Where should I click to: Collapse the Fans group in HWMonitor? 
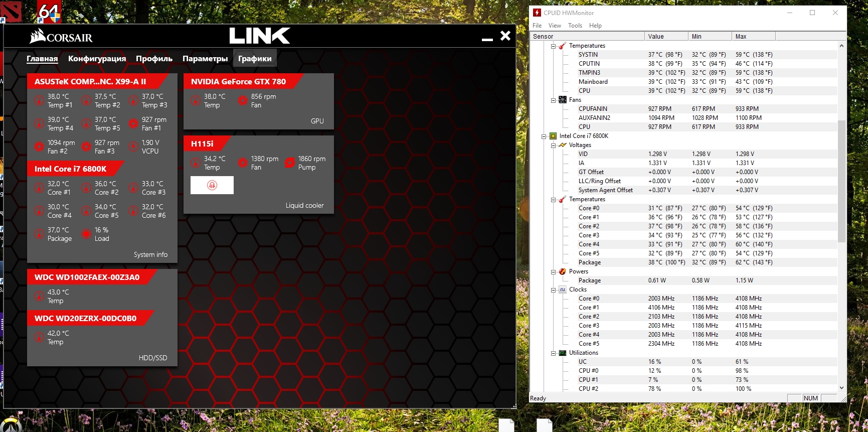tap(554, 100)
